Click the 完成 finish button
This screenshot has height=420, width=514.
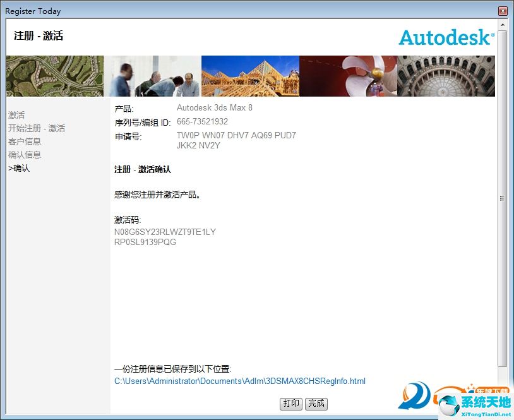click(x=316, y=404)
